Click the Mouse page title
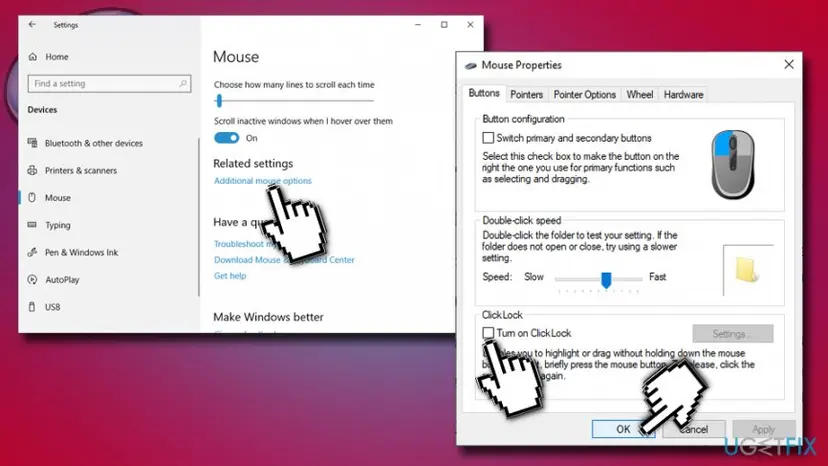Screen dimensions: 828x466 click(236, 57)
